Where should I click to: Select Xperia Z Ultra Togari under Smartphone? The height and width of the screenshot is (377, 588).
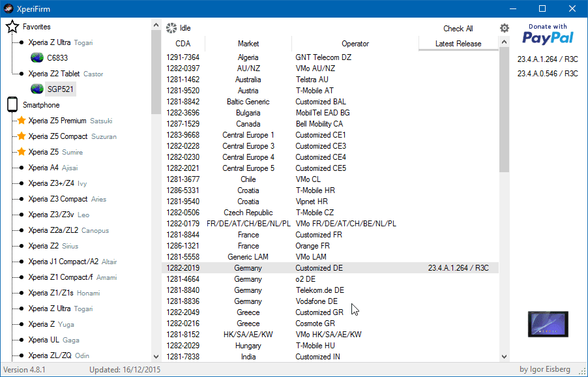61,309
